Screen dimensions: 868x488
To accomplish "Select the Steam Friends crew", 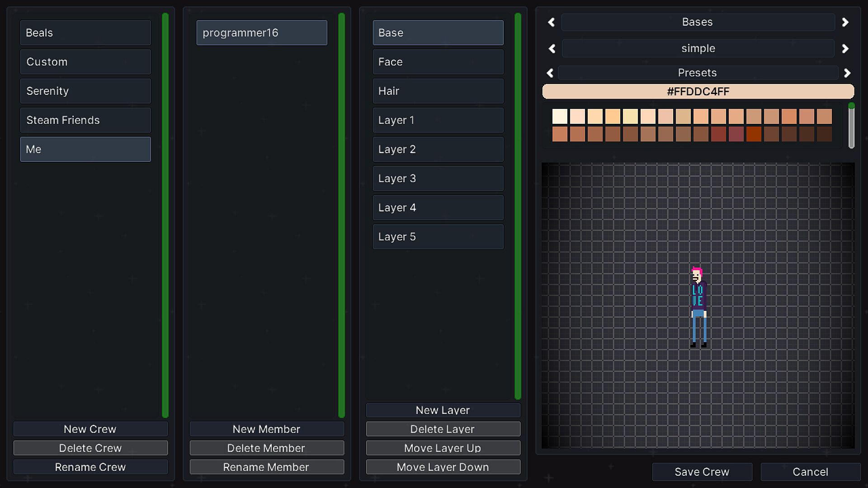I will [85, 120].
